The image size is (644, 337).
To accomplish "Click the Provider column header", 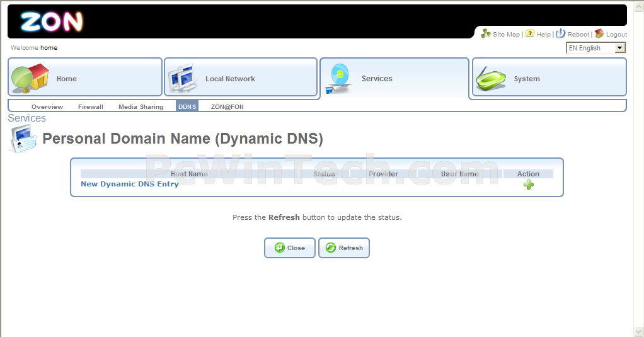I will (383, 174).
